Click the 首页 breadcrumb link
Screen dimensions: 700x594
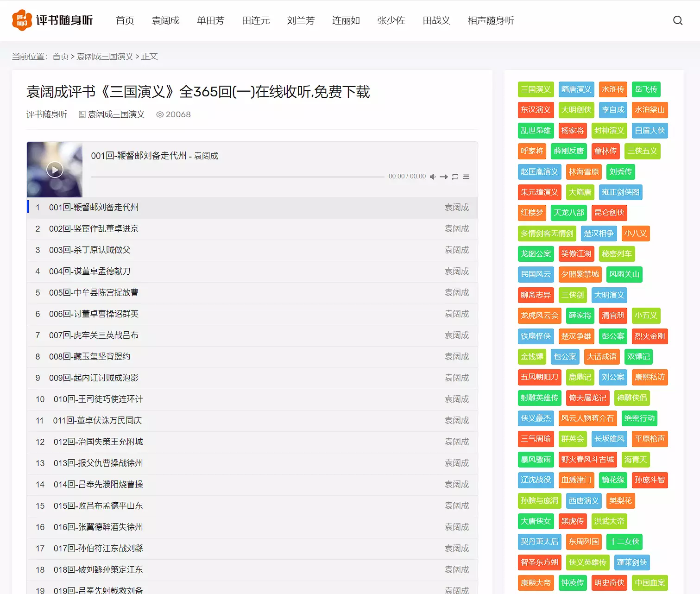(60, 57)
